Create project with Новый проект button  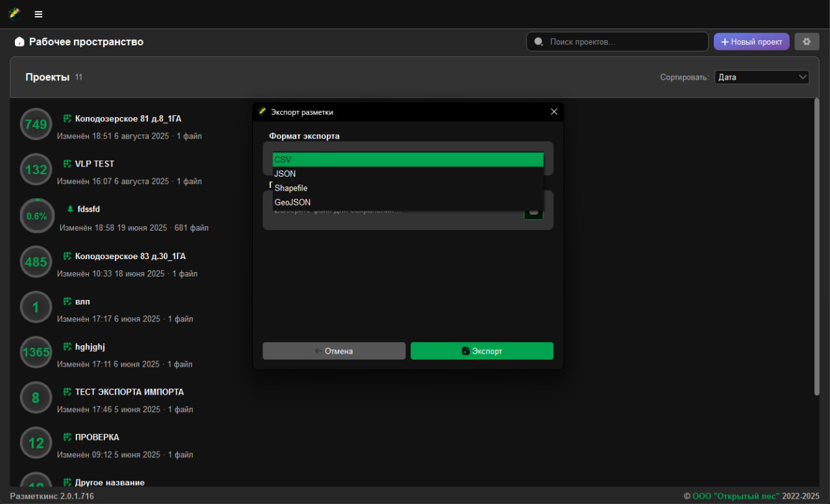click(751, 41)
